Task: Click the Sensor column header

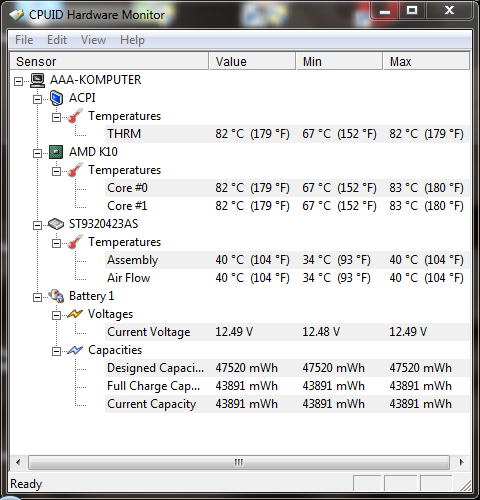Action: 109,61
